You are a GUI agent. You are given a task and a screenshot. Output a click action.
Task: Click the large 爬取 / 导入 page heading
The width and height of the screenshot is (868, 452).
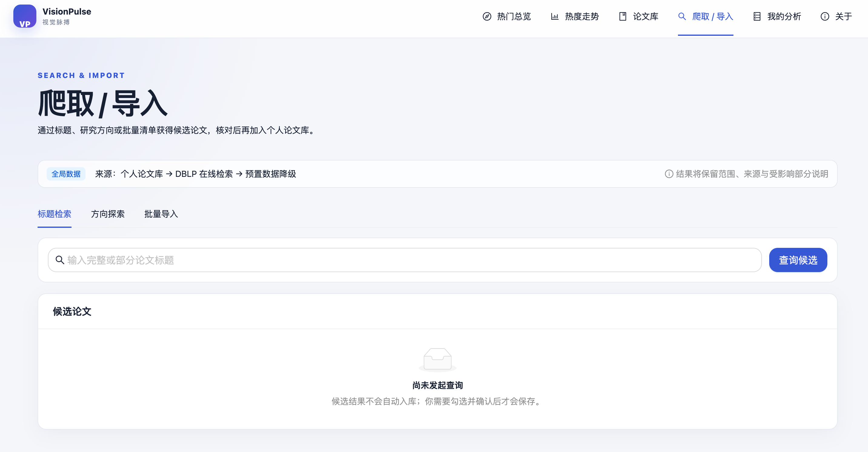coord(103,103)
